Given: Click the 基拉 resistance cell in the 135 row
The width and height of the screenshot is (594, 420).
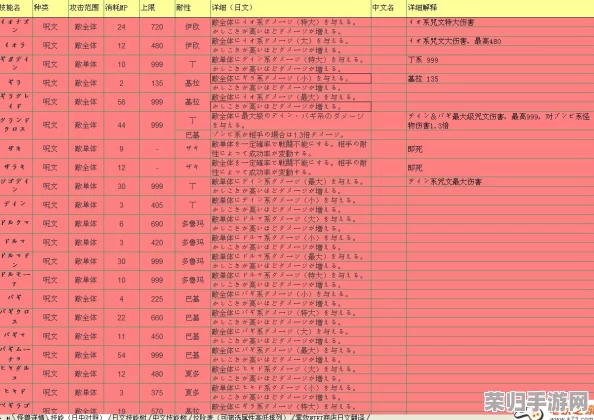Looking at the screenshot, I should pyautogui.click(x=192, y=83).
